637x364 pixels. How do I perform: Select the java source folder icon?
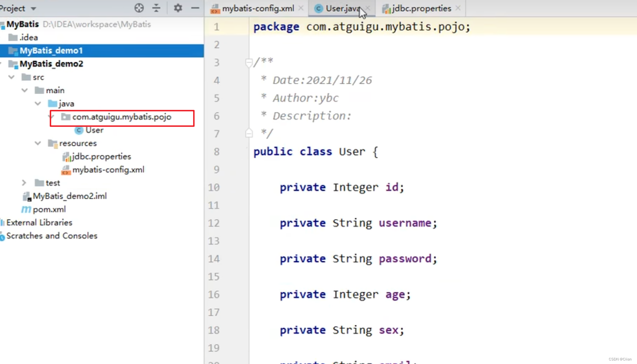52,103
